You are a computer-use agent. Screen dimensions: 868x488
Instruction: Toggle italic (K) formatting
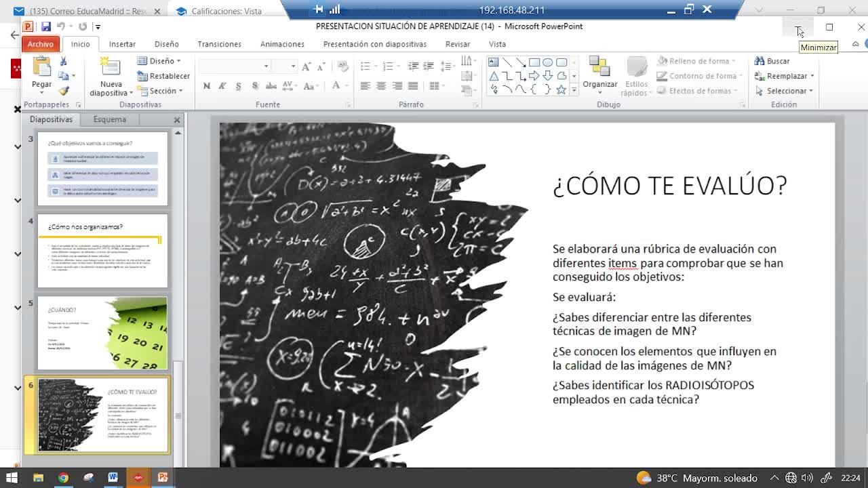(222, 86)
